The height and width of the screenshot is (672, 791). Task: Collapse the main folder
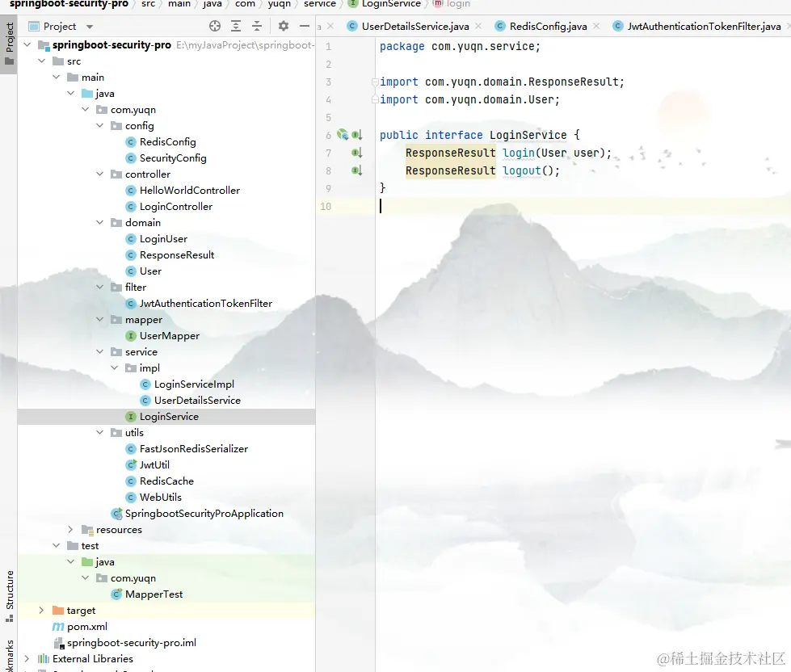(x=57, y=77)
